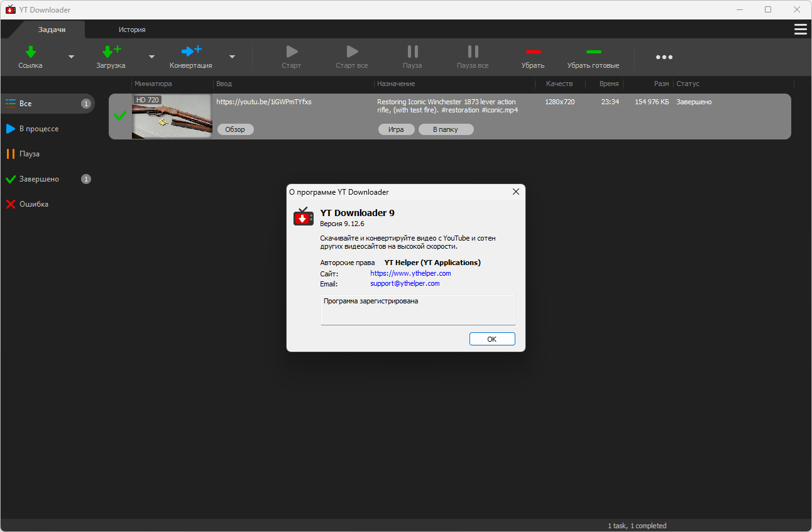Maximize the YT Downloader window
812x532 pixels.
768,9
